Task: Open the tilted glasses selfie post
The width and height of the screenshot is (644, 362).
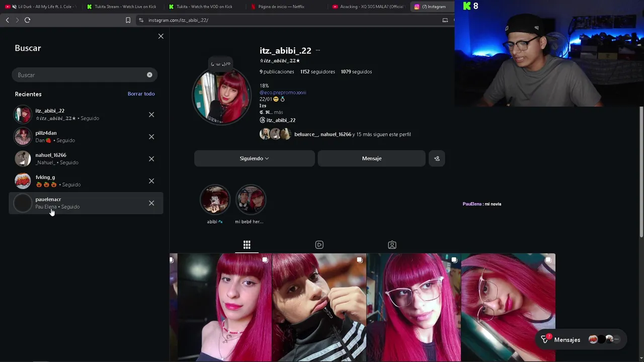Action: coord(508,308)
